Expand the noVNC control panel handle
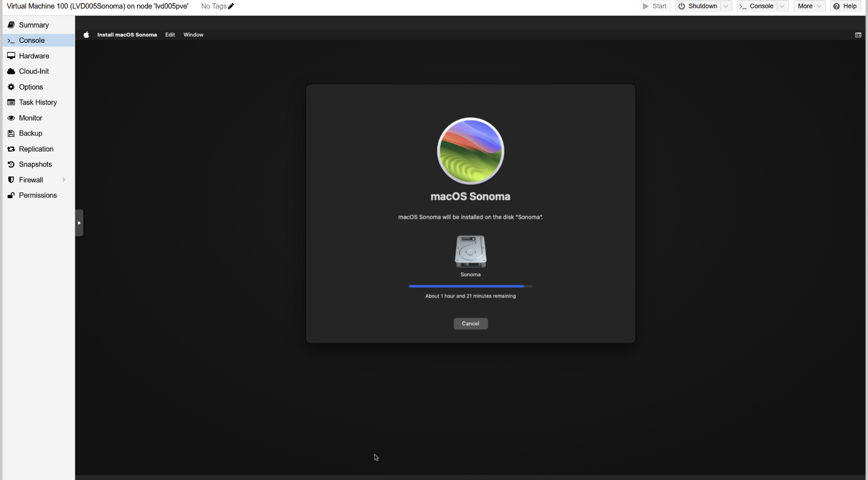 80,223
